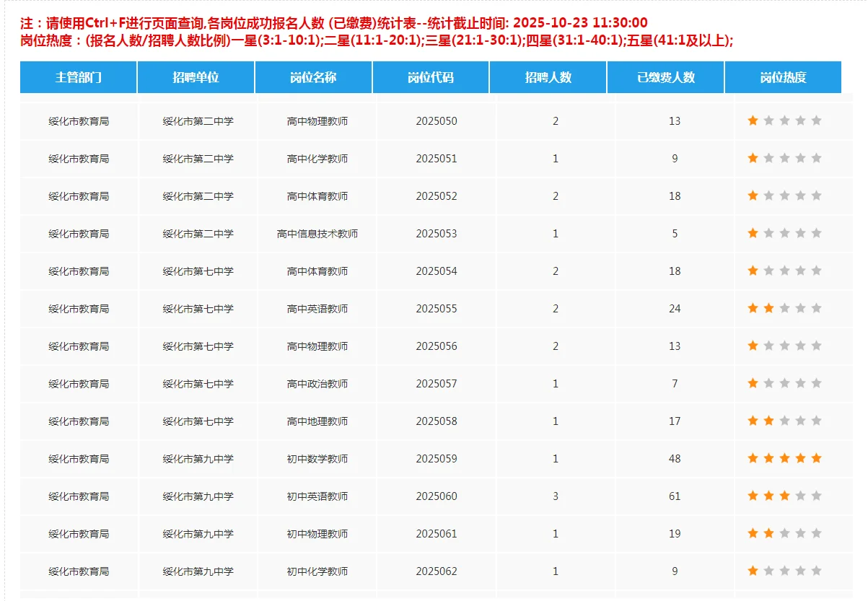Viewport: 868px width, 601px height.
Task: Select position code 2025052
Action: tap(437, 196)
